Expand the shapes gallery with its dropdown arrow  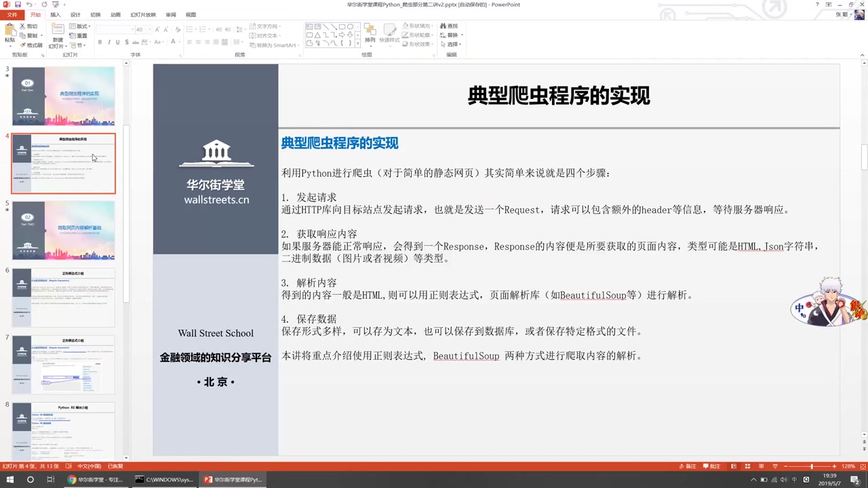358,42
